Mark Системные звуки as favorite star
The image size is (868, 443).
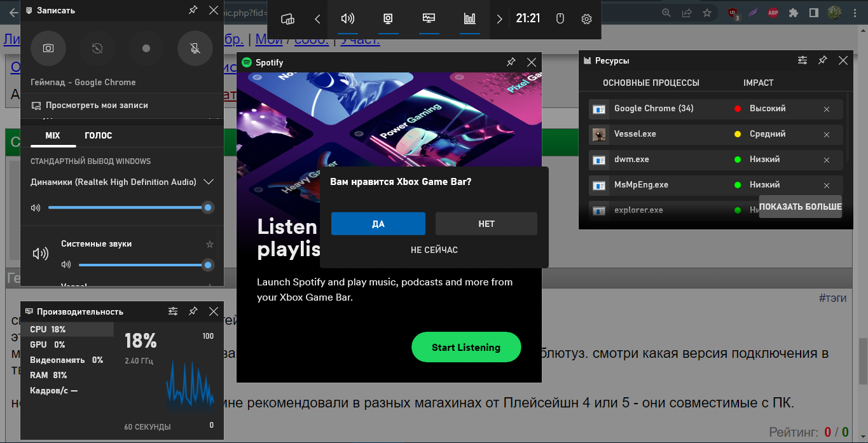(210, 244)
